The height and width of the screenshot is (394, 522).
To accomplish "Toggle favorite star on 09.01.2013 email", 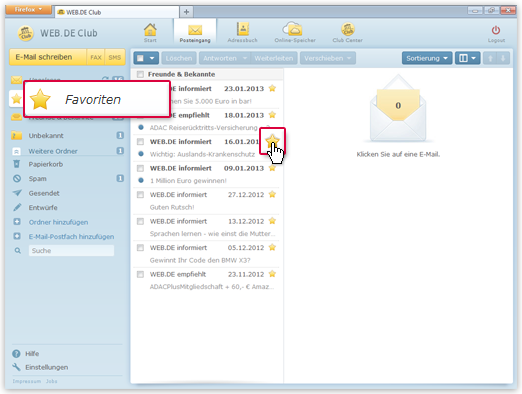I will (272, 168).
